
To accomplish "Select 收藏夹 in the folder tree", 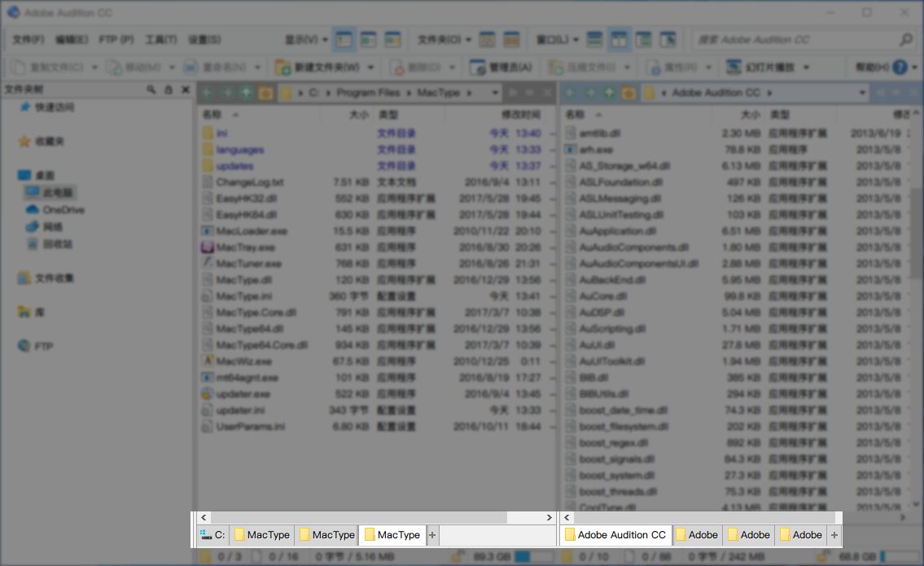I will (42, 141).
